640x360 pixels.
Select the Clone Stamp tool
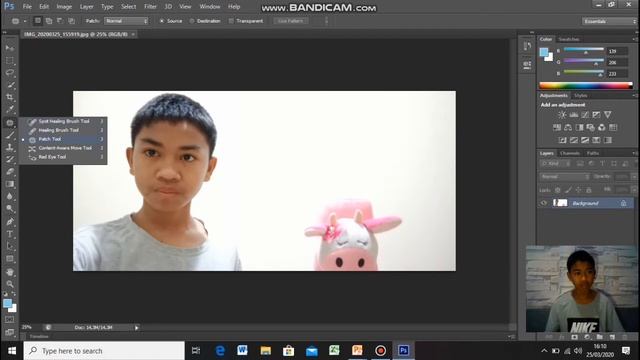pyautogui.click(x=10, y=147)
